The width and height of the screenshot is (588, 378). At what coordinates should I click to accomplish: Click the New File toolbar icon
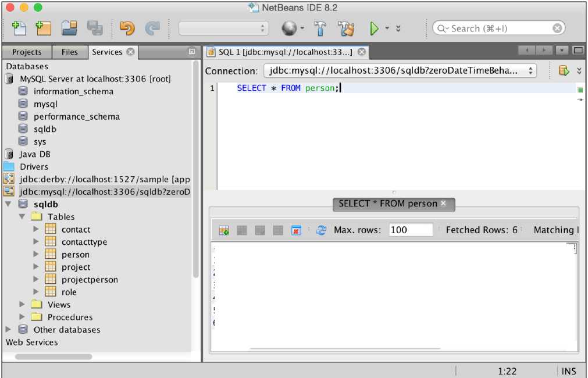point(19,28)
